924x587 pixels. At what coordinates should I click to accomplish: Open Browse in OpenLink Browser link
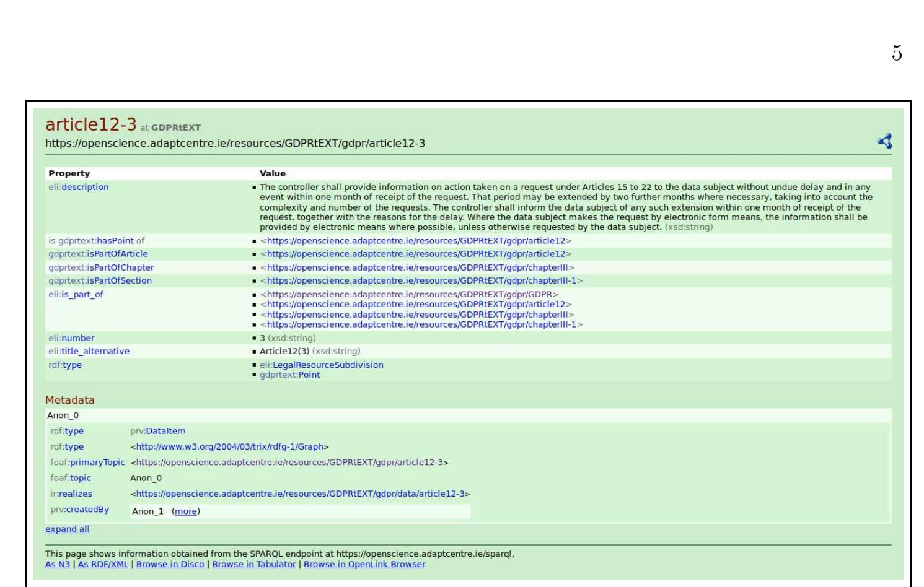pos(364,564)
